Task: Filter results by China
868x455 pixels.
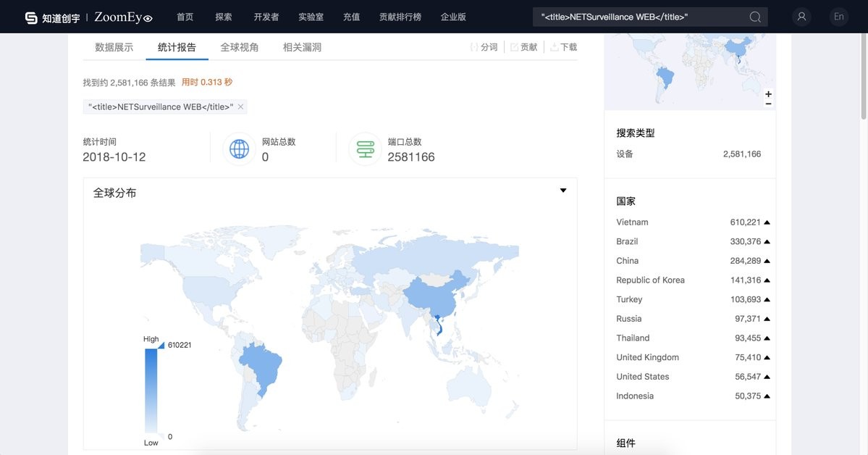Action: point(628,261)
